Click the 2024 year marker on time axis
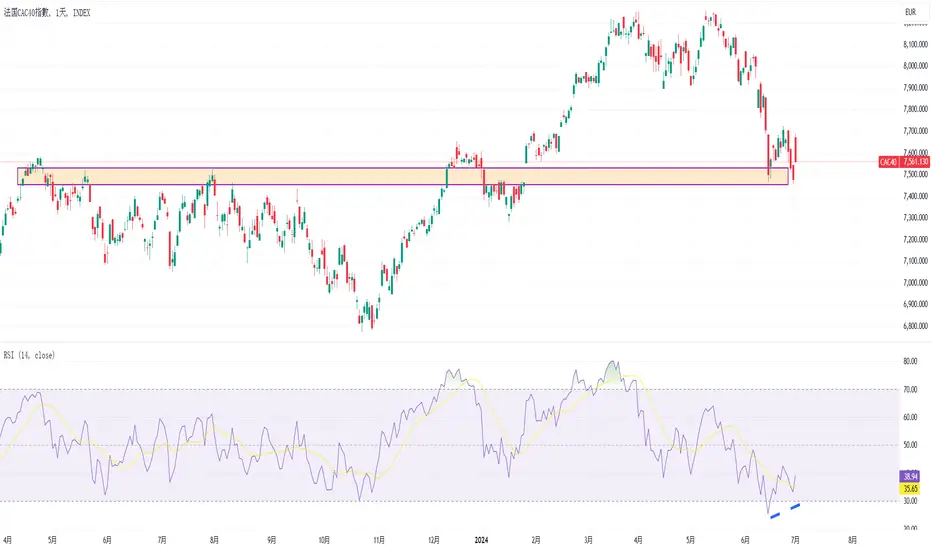The width and height of the screenshot is (932, 550). 481,540
